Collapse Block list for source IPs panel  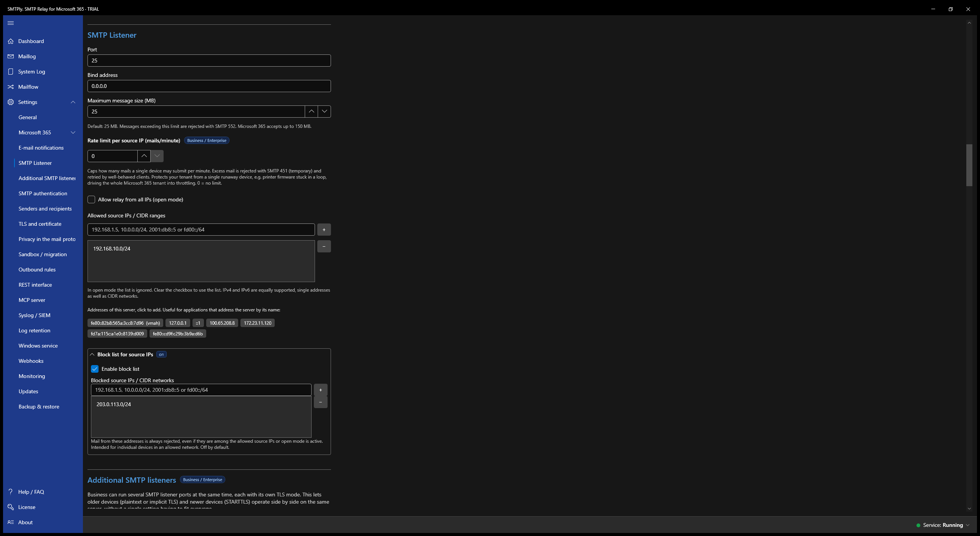pyautogui.click(x=92, y=354)
